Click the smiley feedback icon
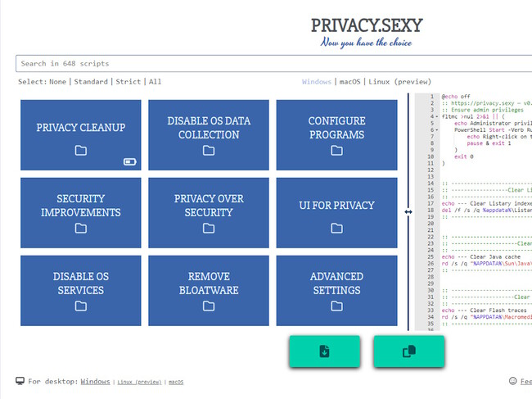Viewport: 532px width, 399px height. coord(512,381)
